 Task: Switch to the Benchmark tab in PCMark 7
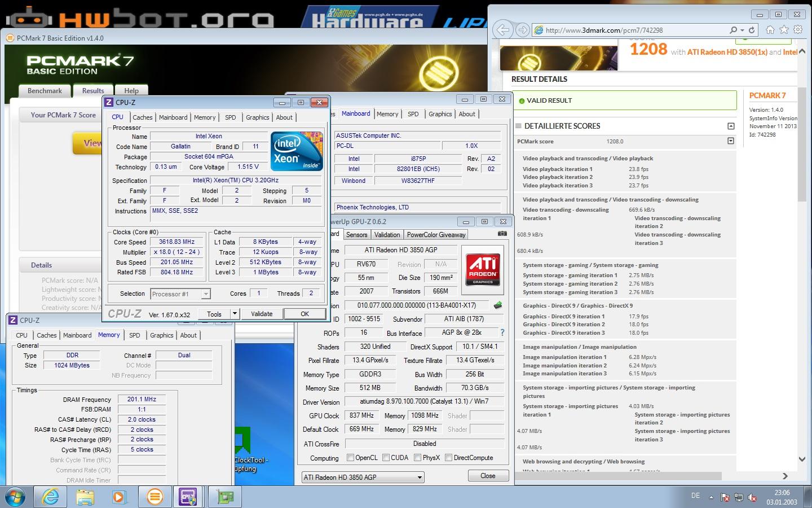45,91
